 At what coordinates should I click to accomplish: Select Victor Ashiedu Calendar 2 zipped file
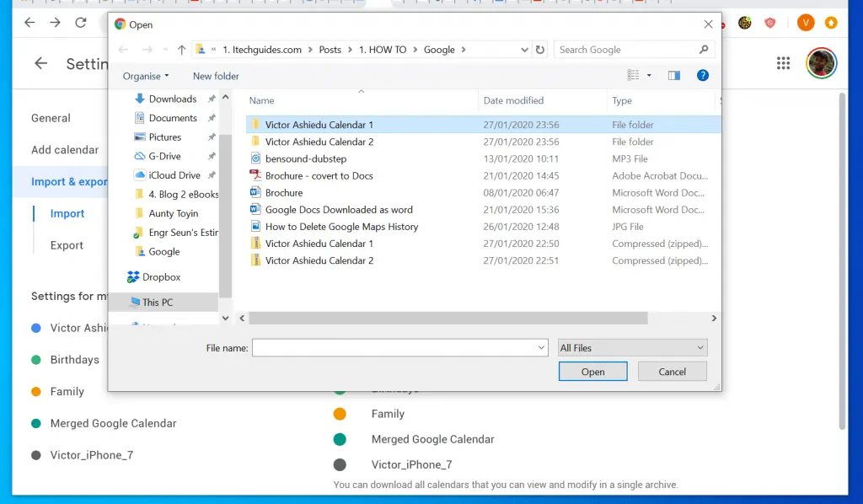pyautogui.click(x=319, y=260)
